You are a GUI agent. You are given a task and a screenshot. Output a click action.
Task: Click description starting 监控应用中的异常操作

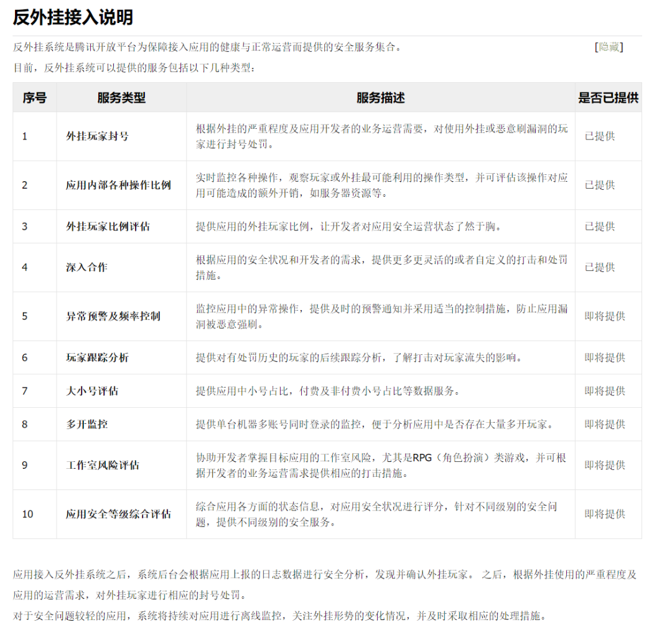click(381, 316)
